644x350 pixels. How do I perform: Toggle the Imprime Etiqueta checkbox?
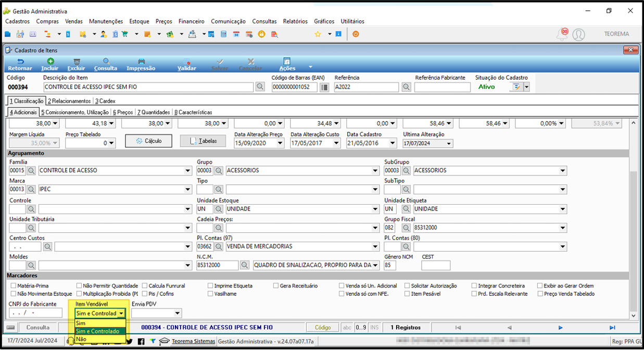tap(210, 286)
